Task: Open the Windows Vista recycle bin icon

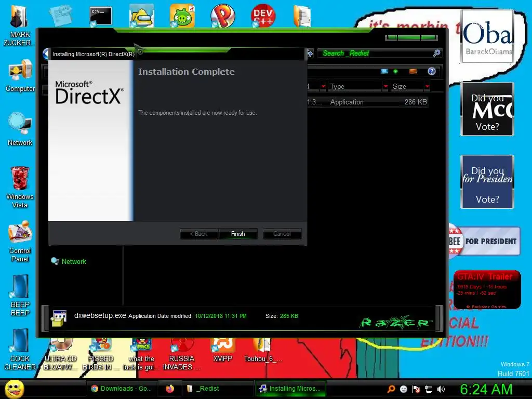Action: [x=20, y=187]
